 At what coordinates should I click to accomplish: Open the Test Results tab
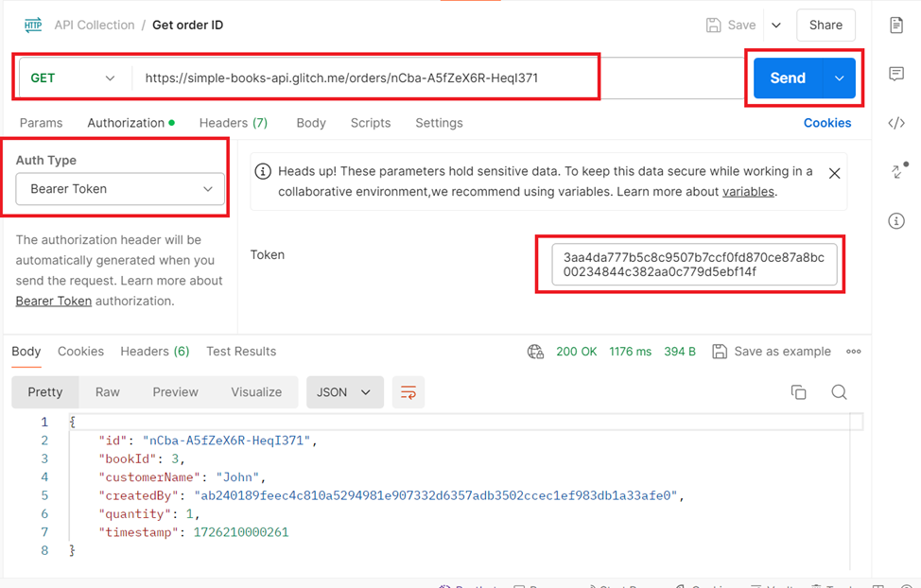point(241,352)
